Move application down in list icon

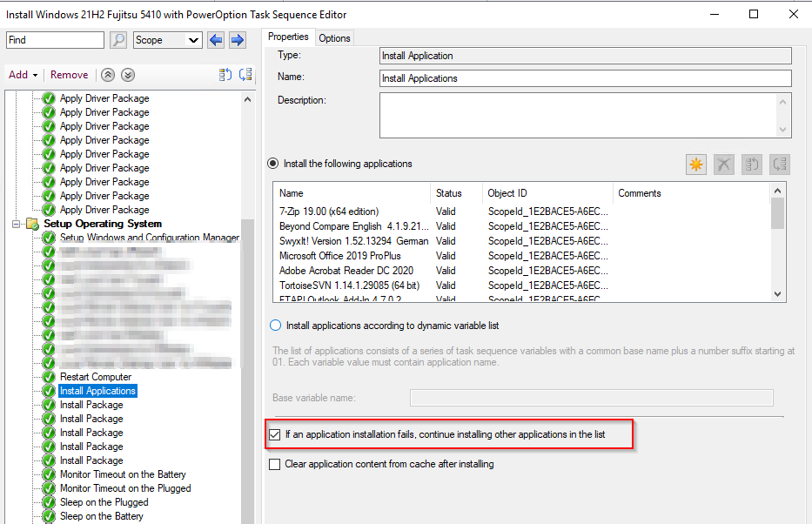tap(780, 165)
